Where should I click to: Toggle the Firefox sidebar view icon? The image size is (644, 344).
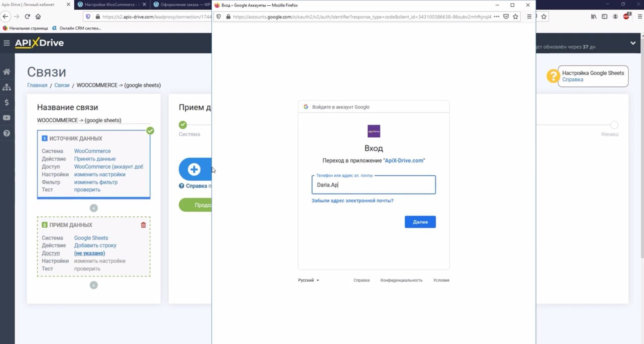pyautogui.click(x=605, y=16)
